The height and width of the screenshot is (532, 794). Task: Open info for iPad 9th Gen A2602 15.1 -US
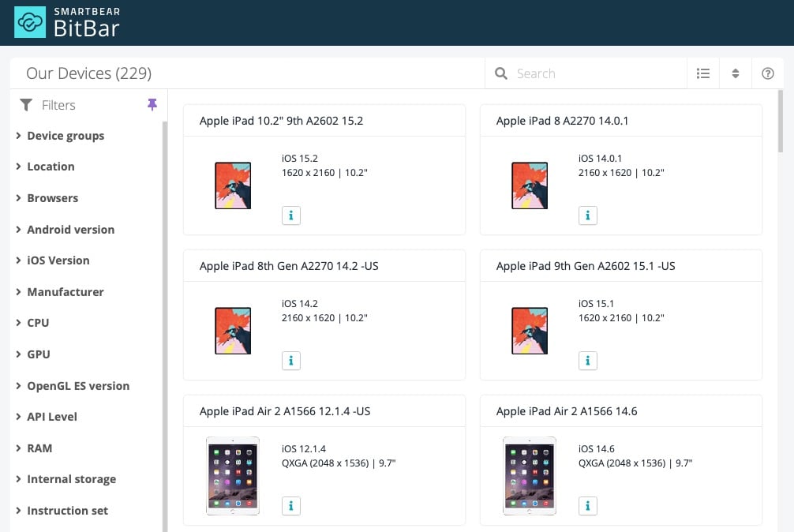click(588, 361)
